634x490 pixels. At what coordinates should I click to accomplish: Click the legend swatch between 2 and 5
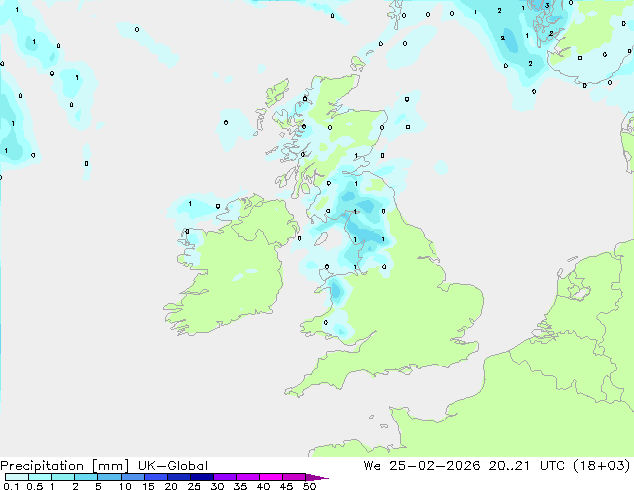pos(86,477)
